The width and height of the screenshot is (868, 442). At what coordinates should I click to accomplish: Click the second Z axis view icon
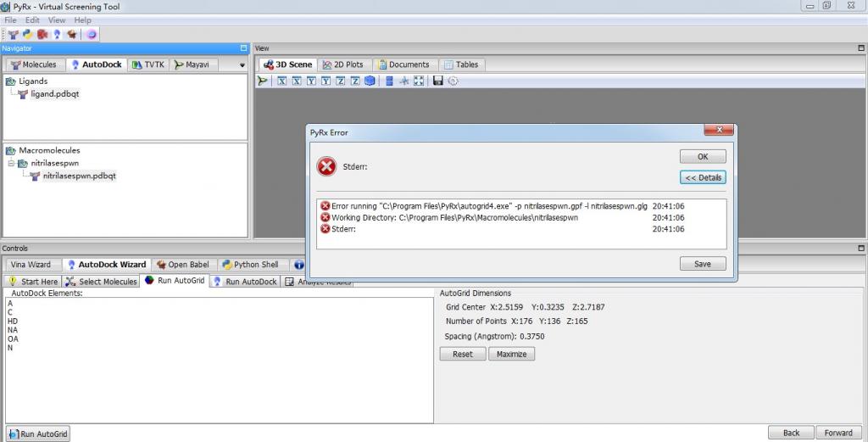[355, 81]
